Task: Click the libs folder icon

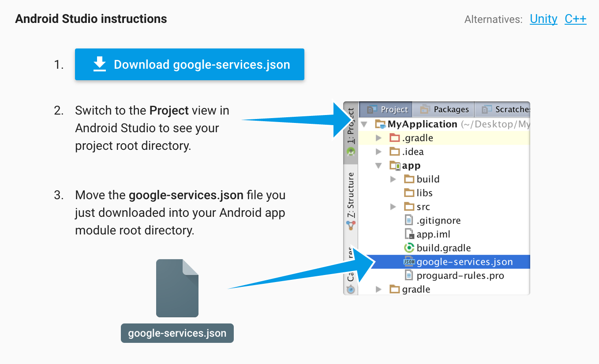Action: (x=409, y=193)
